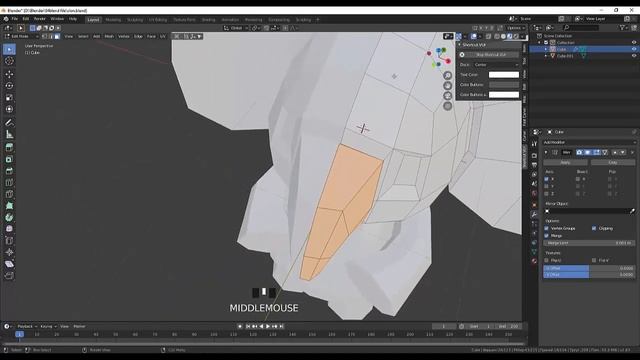Select the Select Box tool
Image resolution: width=640 pixels, height=360 pixels.
pyautogui.click(x=9, y=49)
